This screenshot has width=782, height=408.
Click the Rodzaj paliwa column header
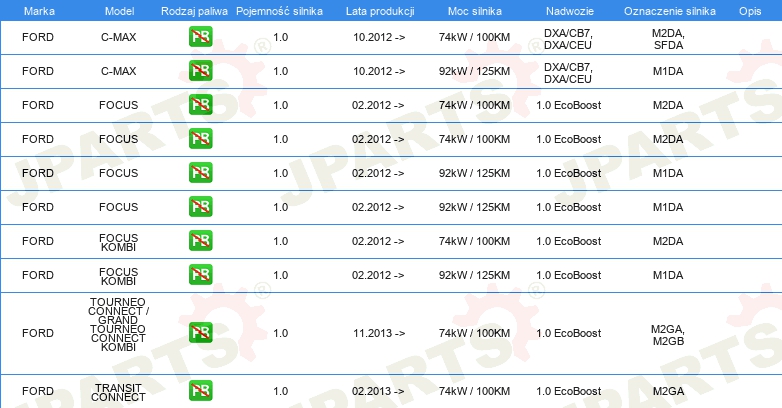[x=194, y=11]
